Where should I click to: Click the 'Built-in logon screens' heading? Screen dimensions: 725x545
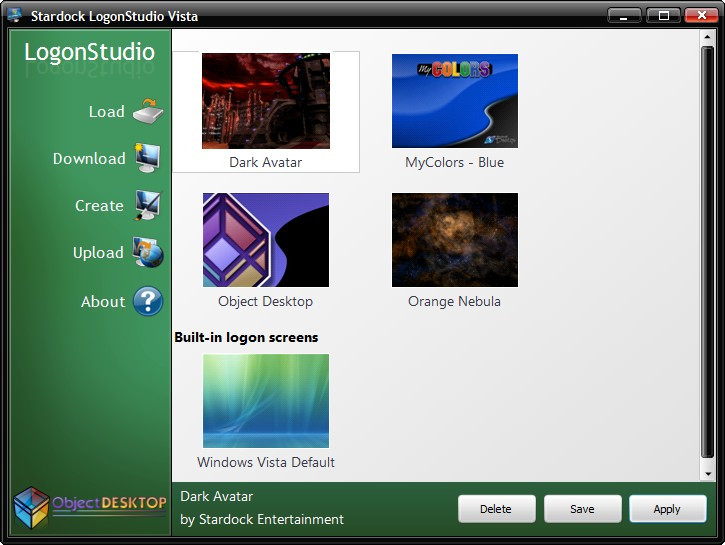246,337
